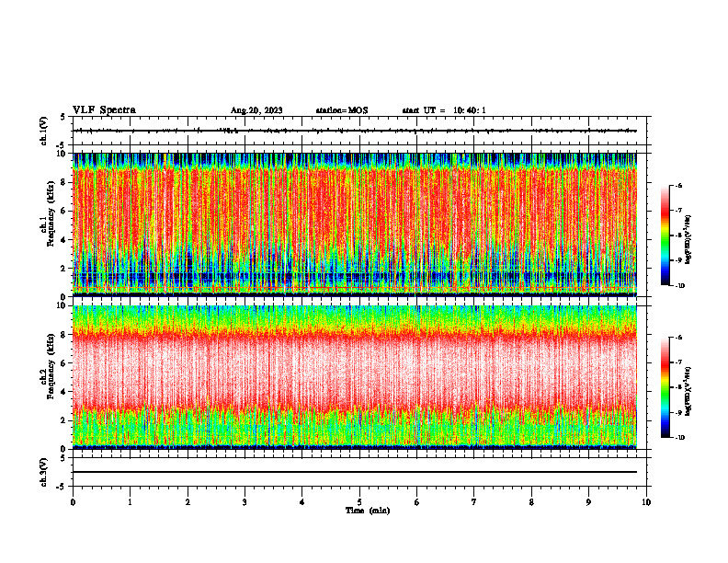Click the time axis tick label "8"

(531, 502)
